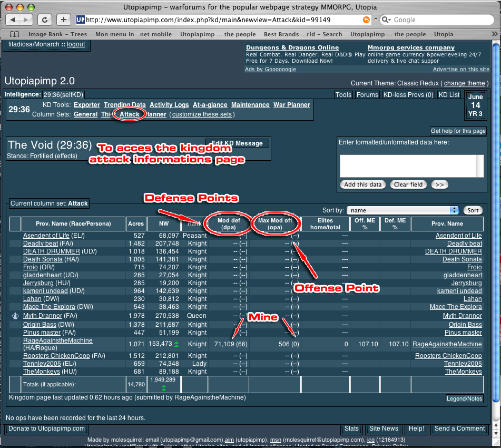Open the Maintenance link
This screenshot has width=501, height=448.
click(250, 105)
